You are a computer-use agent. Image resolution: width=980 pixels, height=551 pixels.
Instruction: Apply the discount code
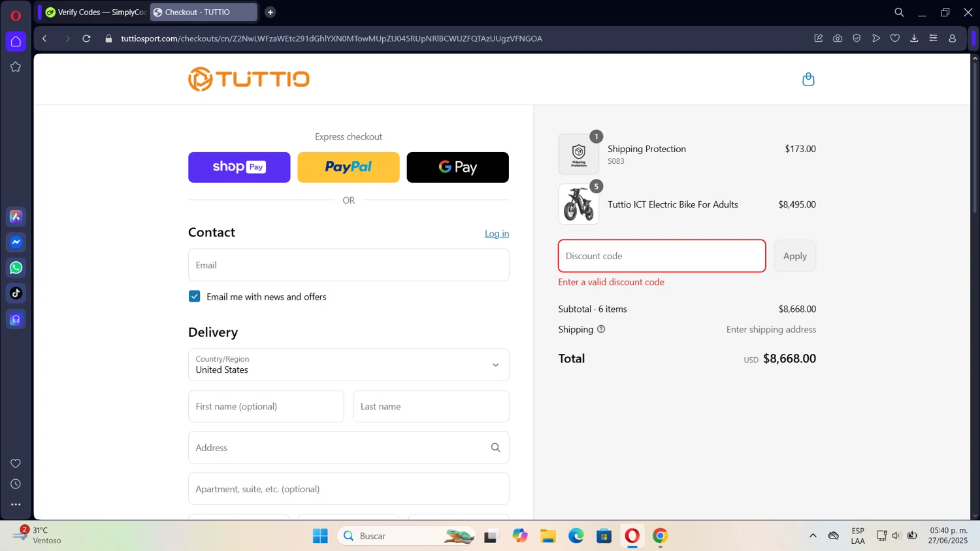pyautogui.click(x=795, y=256)
